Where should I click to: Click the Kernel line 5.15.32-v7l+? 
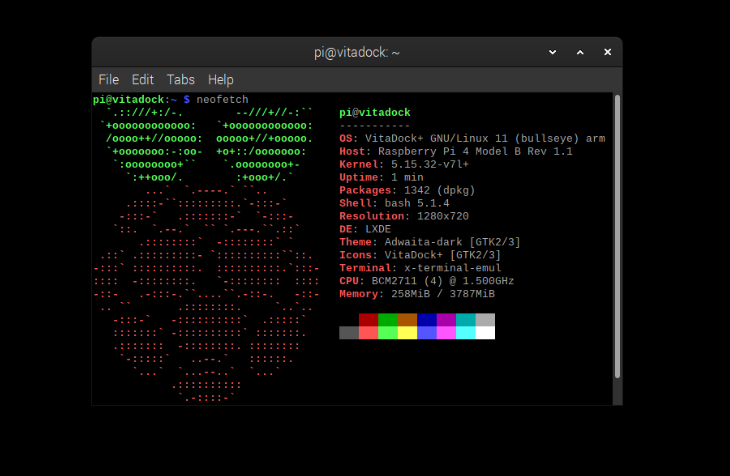[x=404, y=164]
